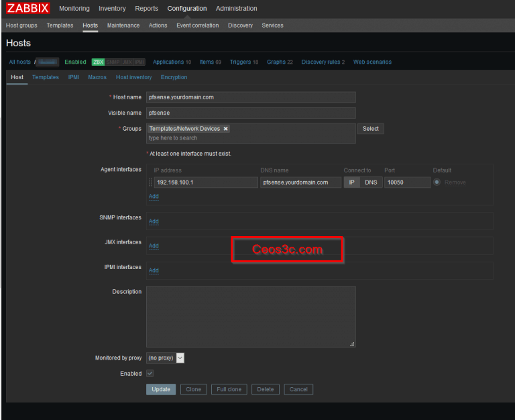Add an IPMI interface
Image resolution: width=515 pixels, height=420 pixels.
tap(154, 270)
